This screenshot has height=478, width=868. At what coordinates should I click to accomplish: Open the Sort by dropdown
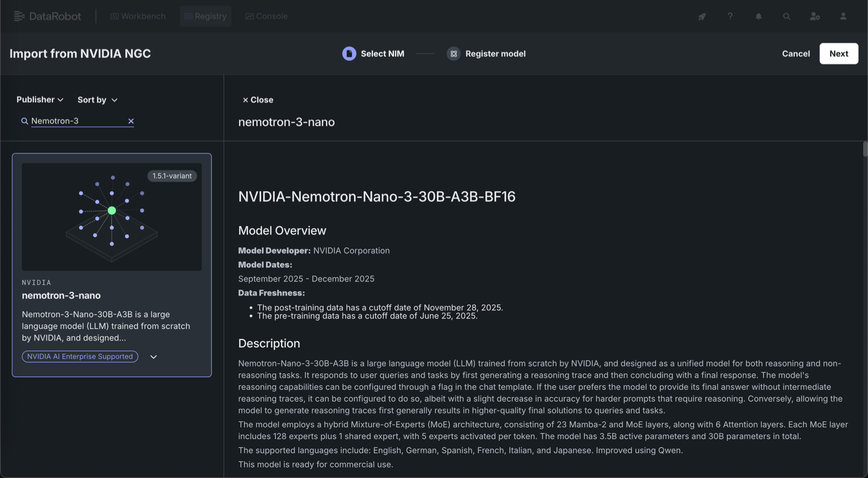coord(97,100)
